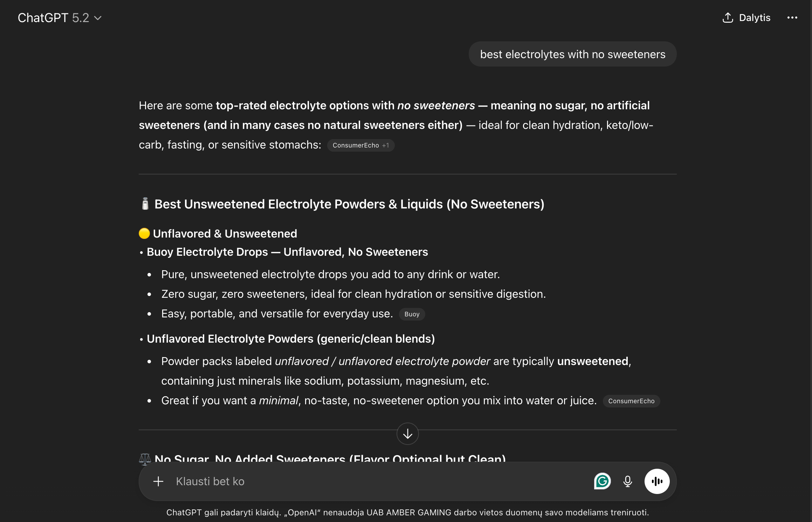Click the plus attach icon in composer
This screenshot has width=812, height=522.
[x=158, y=481]
